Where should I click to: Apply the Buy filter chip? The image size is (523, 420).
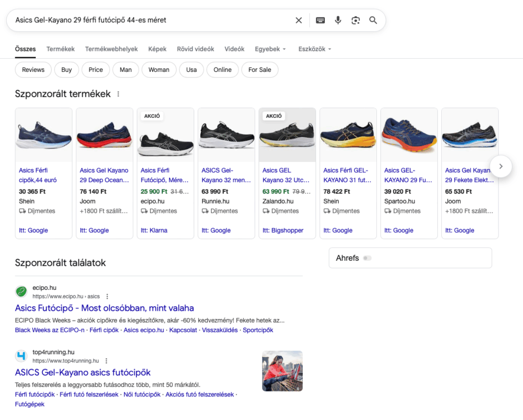coord(66,70)
